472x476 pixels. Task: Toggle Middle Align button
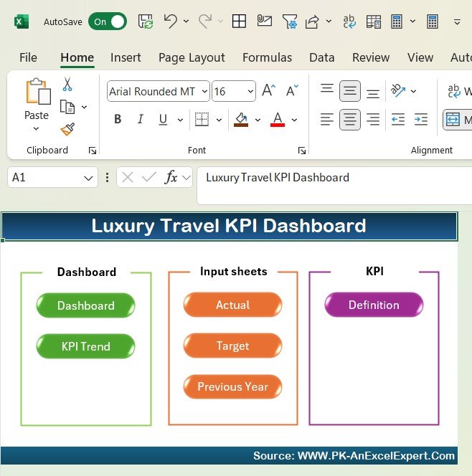[350, 91]
